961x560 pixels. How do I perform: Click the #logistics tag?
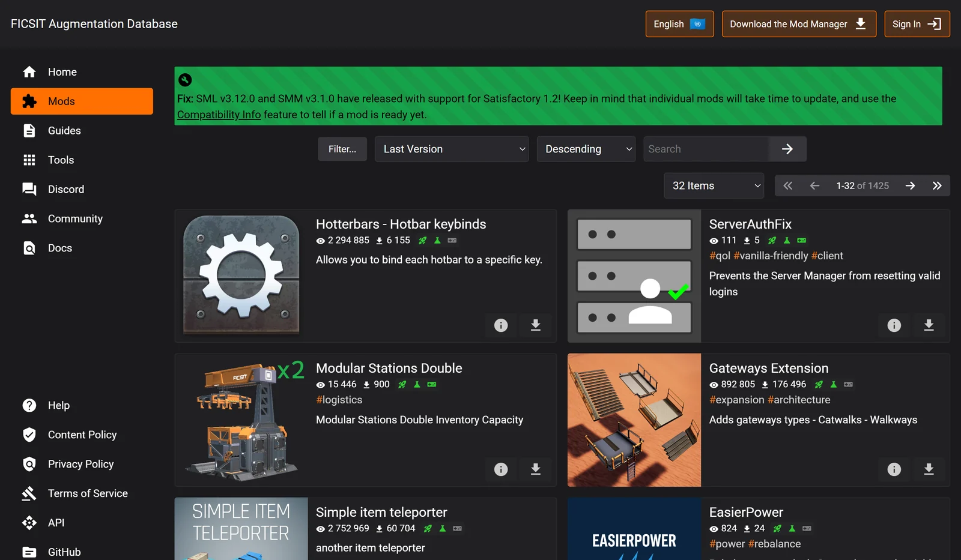click(339, 400)
